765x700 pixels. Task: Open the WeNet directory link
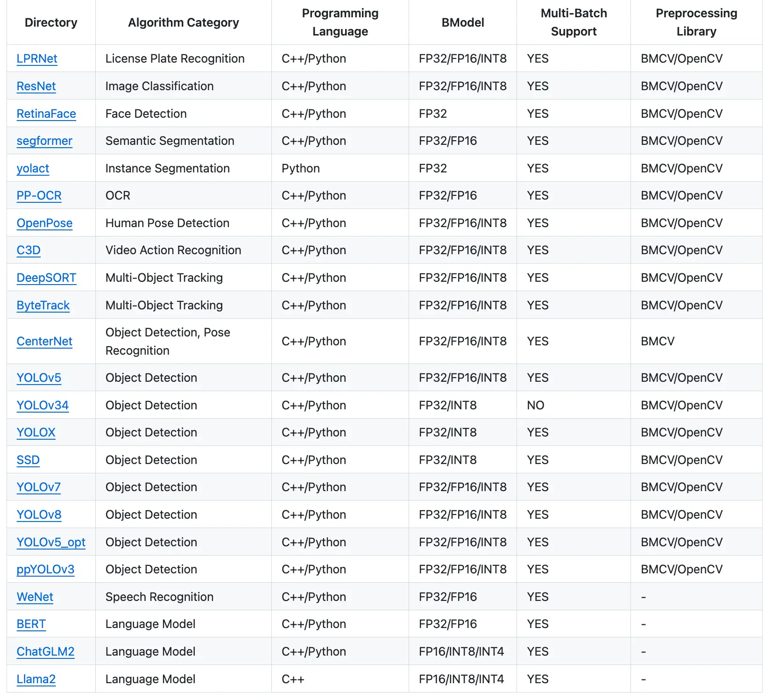coord(35,597)
